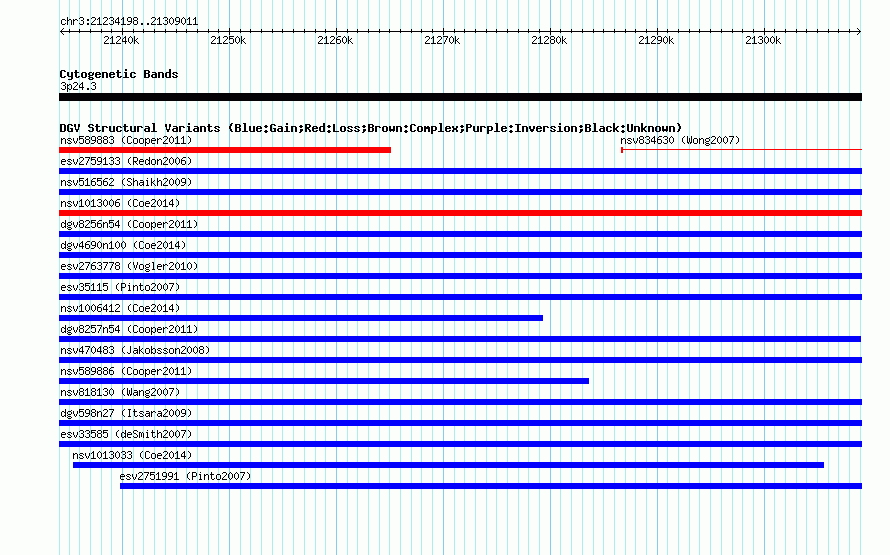The image size is (890, 555).
Task: Select the blue bar under nsv470483
Action: click(x=460, y=360)
